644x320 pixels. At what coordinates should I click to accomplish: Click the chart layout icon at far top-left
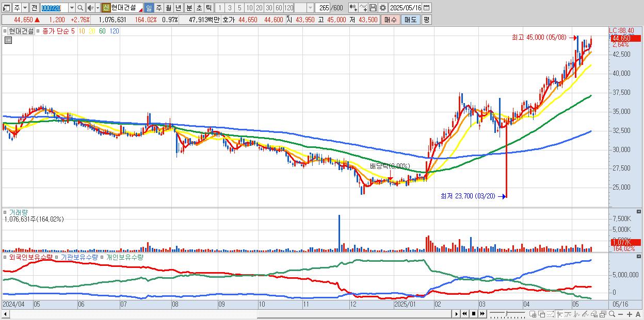7,8
